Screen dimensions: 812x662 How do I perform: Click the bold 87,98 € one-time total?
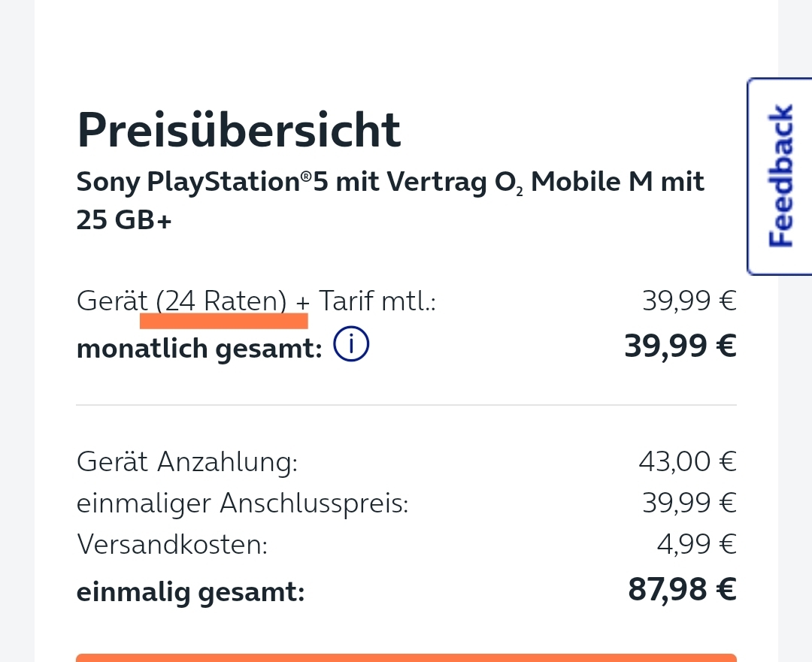point(683,590)
